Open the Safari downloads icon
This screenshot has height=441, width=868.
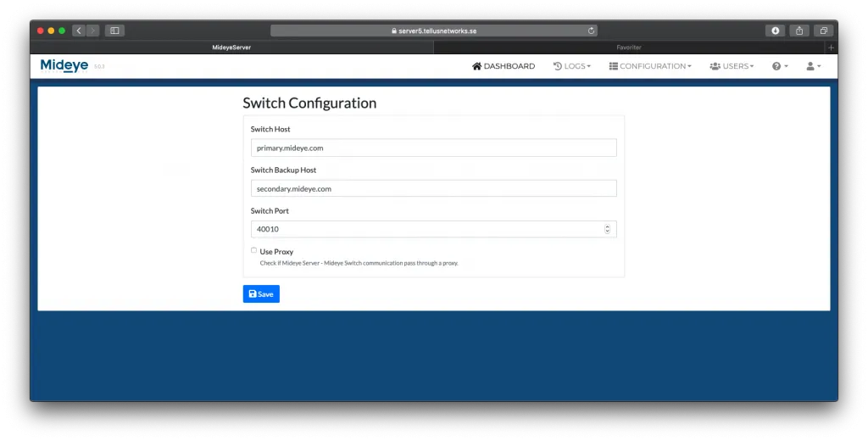[775, 31]
